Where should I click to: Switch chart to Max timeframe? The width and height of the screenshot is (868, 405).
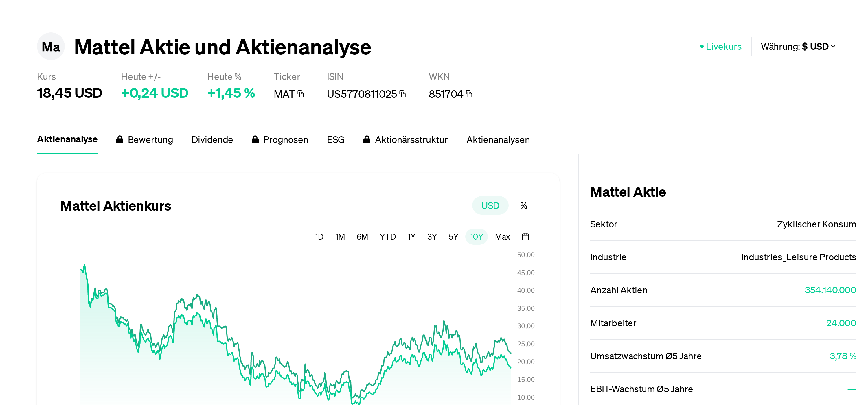(x=502, y=237)
